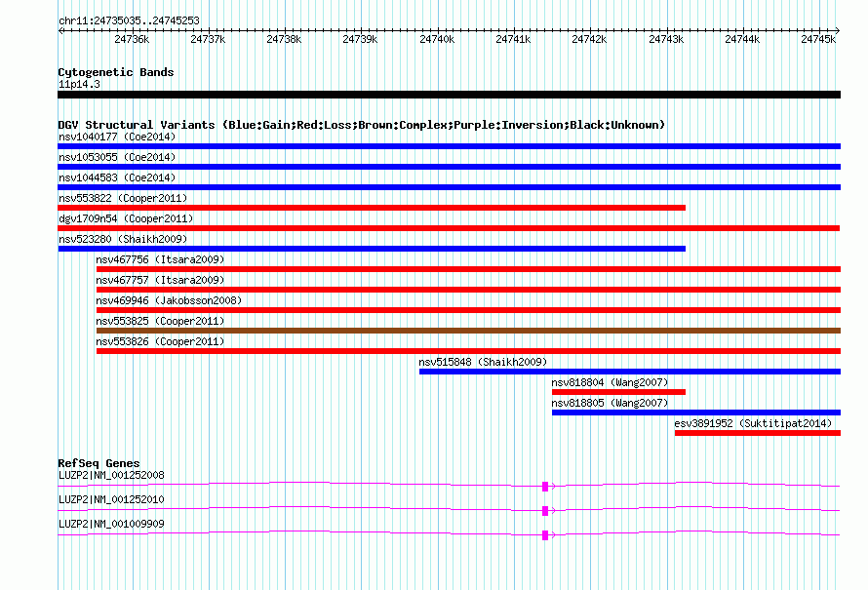Open the nsv469946 (Jakobsson2008) variant label
Image resolution: width=868 pixels, height=590 pixels.
pos(169,300)
